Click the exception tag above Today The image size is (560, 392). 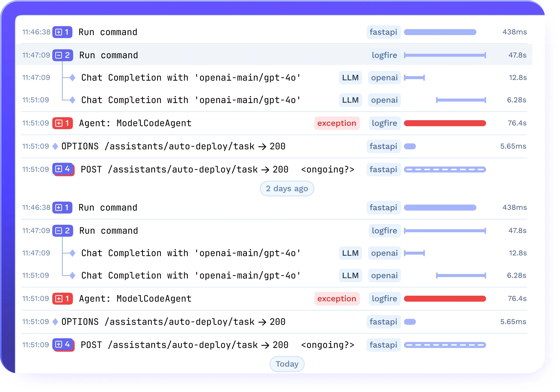tap(336, 299)
